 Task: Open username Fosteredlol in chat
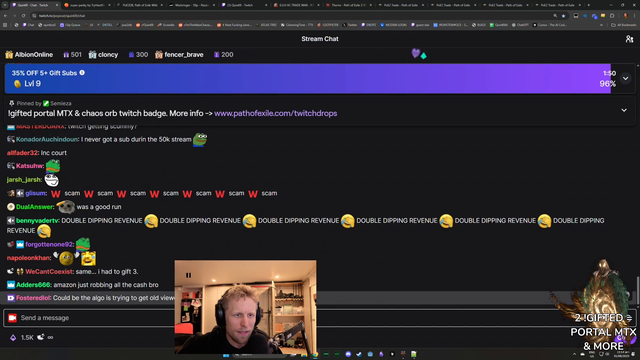33,298
